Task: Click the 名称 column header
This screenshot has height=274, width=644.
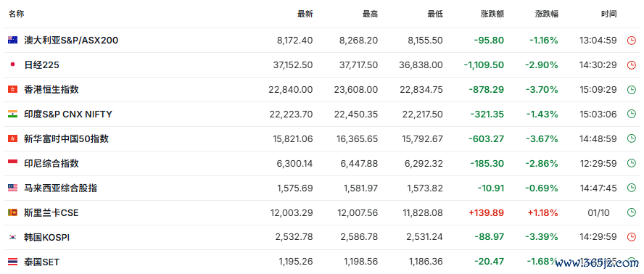Action: [17, 14]
